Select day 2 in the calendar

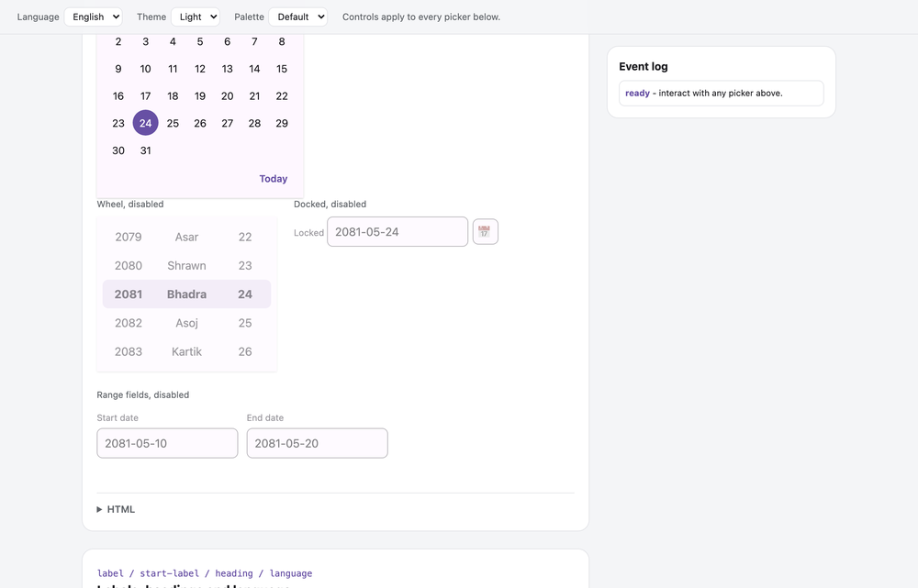pos(118,41)
